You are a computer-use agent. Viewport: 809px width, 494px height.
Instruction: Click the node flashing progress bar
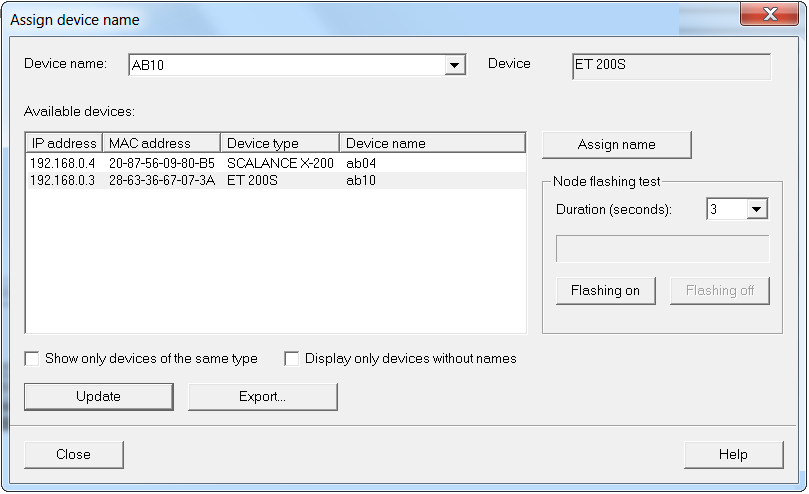click(662, 249)
